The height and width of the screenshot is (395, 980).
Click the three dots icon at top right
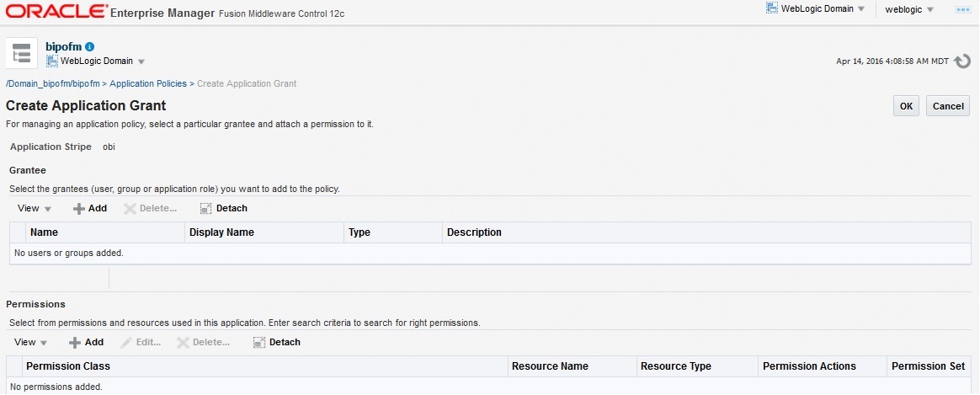[963, 9]
